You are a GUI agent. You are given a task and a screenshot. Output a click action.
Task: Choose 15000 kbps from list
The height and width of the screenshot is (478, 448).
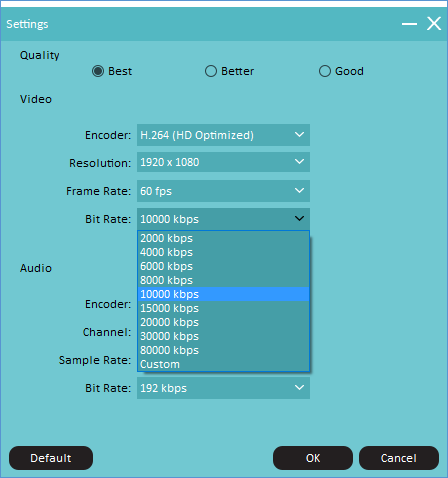223,308
